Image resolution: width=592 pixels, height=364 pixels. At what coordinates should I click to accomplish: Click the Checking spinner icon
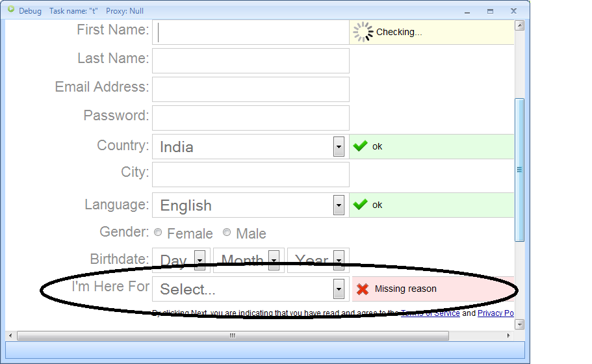tap(364, 32)
